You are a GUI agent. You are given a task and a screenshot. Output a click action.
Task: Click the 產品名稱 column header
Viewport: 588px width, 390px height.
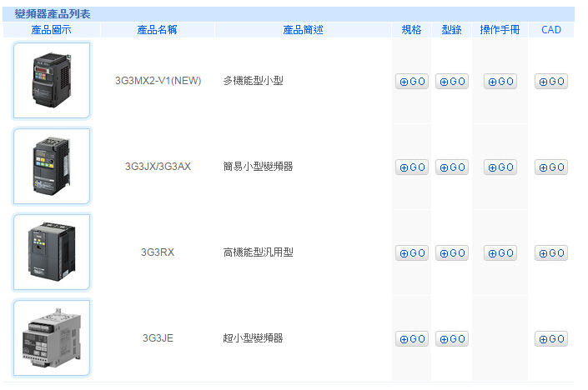coord(157,30)
